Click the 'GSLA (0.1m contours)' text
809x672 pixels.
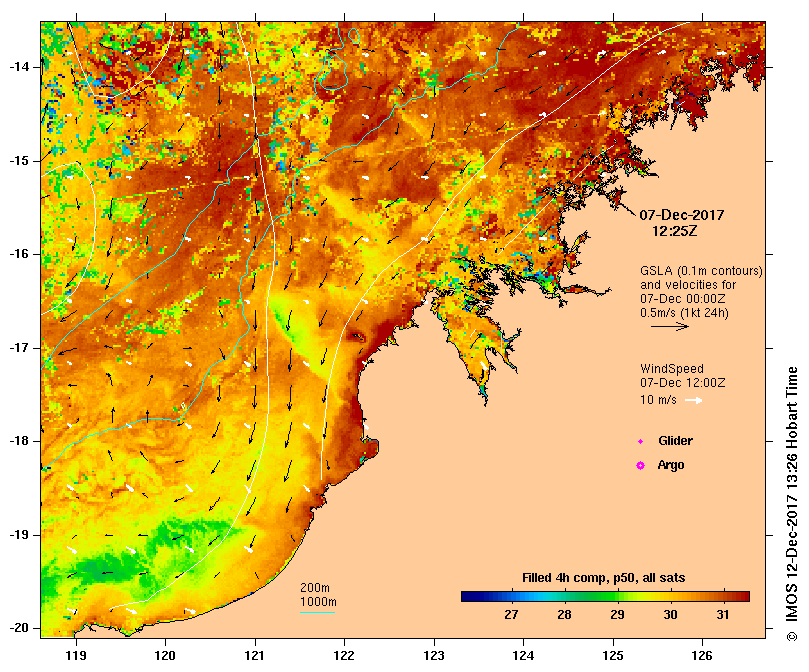pos(701,271)
